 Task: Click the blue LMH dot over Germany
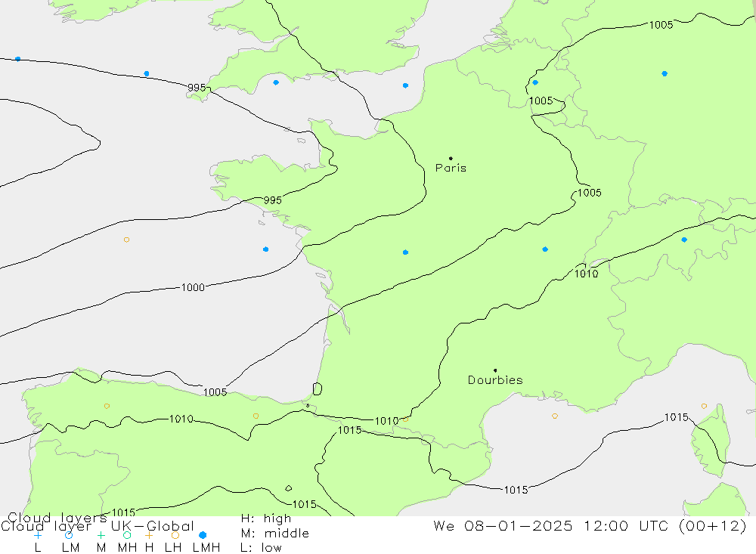[665, 74]
